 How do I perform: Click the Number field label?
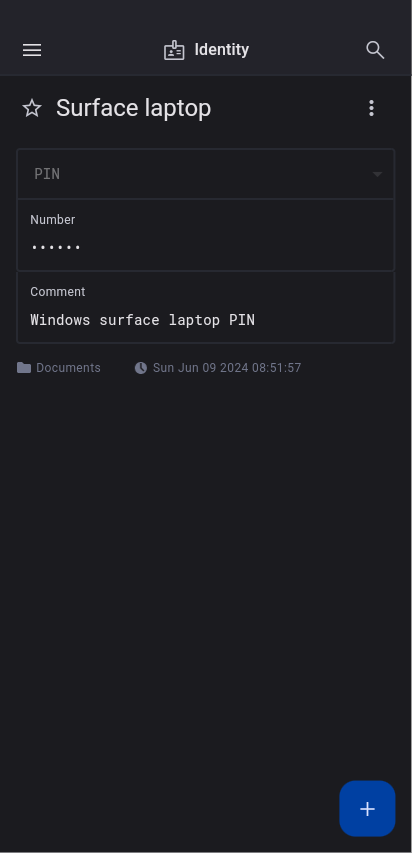click(53, 220)
